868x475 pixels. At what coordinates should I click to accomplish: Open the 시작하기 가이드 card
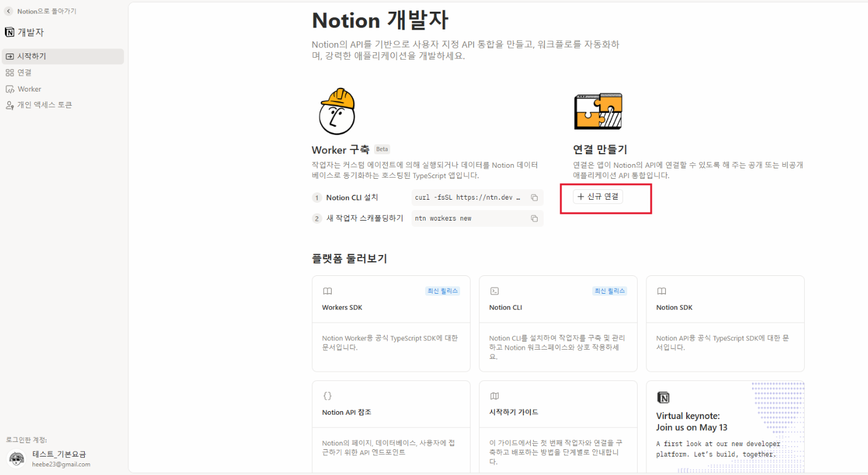coord(558,428)
